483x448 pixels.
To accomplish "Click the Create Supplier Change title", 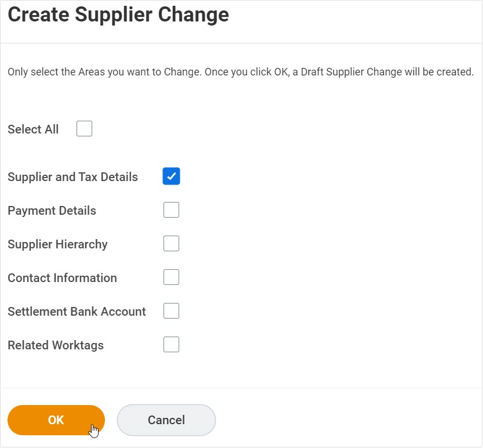I will 118,15.
